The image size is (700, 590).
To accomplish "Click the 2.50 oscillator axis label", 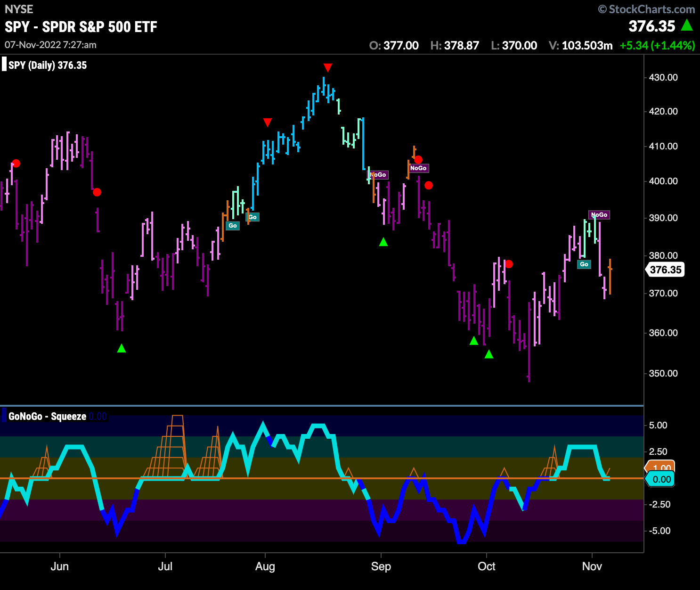I will tap(658, 451).
